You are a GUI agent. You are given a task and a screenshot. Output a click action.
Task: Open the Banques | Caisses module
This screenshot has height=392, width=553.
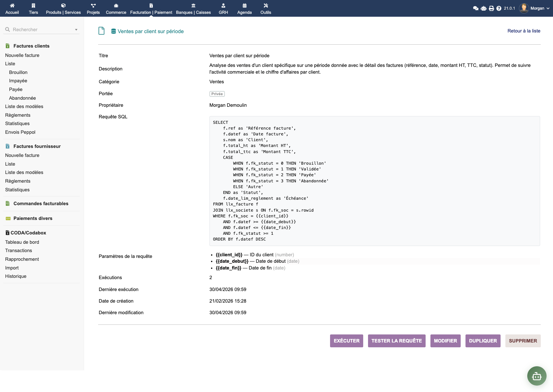193,9
